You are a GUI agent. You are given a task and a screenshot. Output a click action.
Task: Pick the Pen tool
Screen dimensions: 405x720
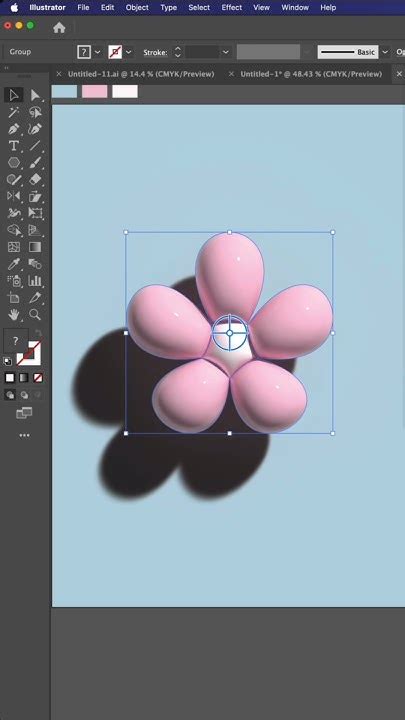(14, 129)
